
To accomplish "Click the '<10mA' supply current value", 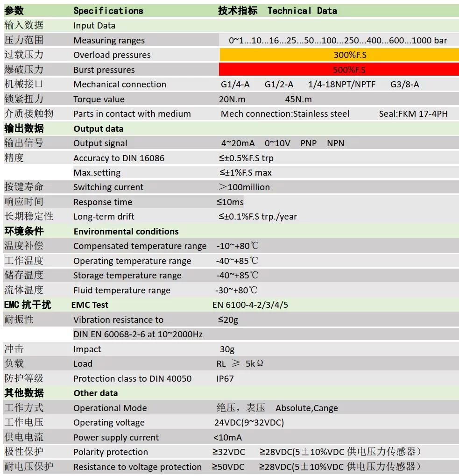I will coord(227,437).
